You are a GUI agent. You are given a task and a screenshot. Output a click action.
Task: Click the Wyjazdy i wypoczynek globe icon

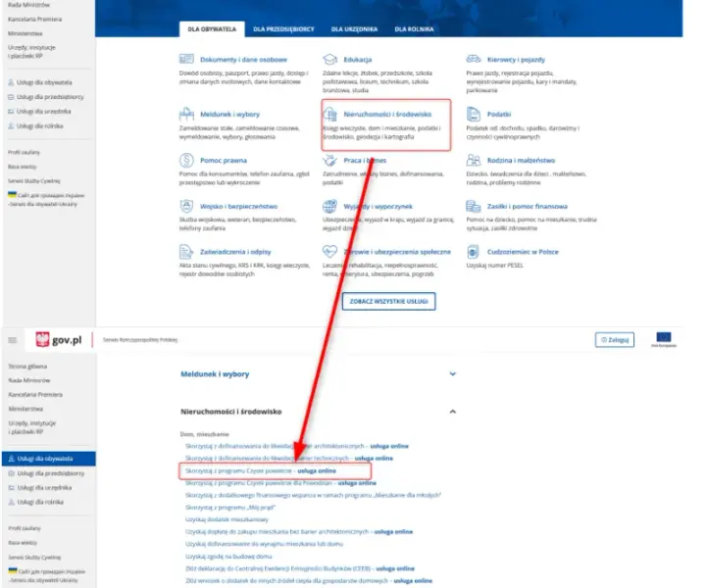point(329,206)
